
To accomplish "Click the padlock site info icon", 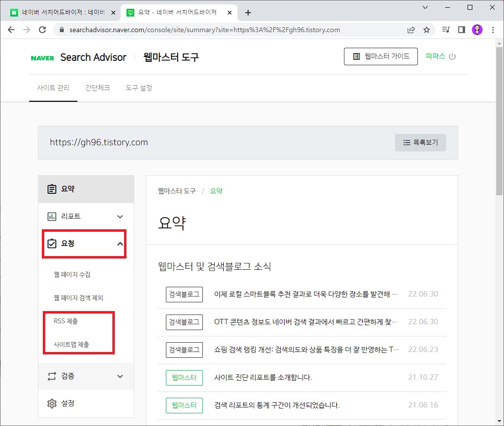I will (62, 30).
